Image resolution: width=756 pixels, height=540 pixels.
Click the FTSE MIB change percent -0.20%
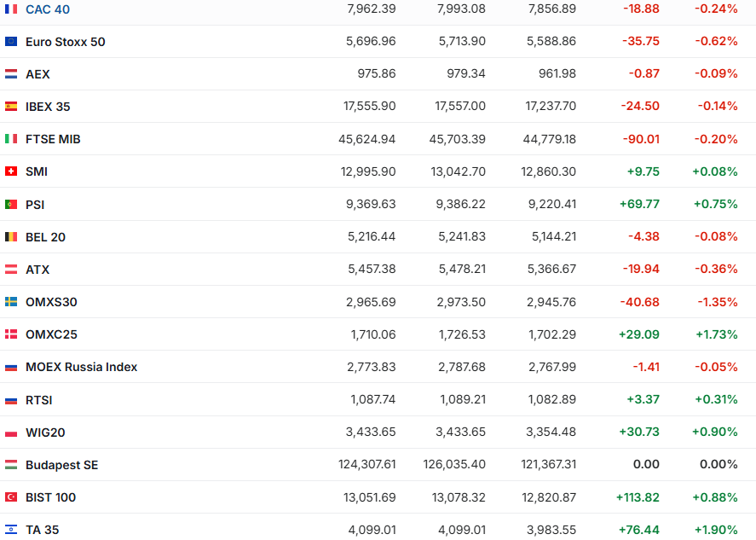715,139
